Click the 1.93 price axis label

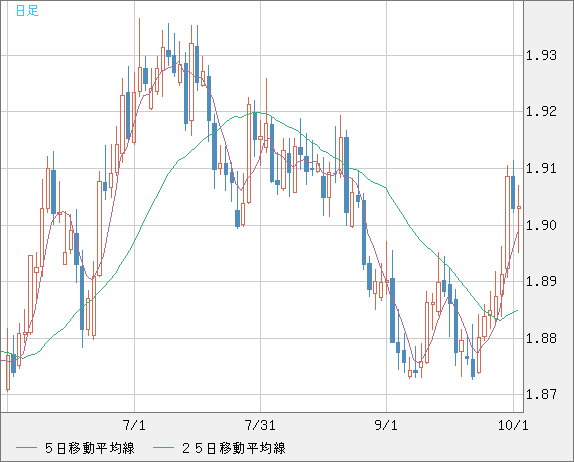[x=541, y=56]
